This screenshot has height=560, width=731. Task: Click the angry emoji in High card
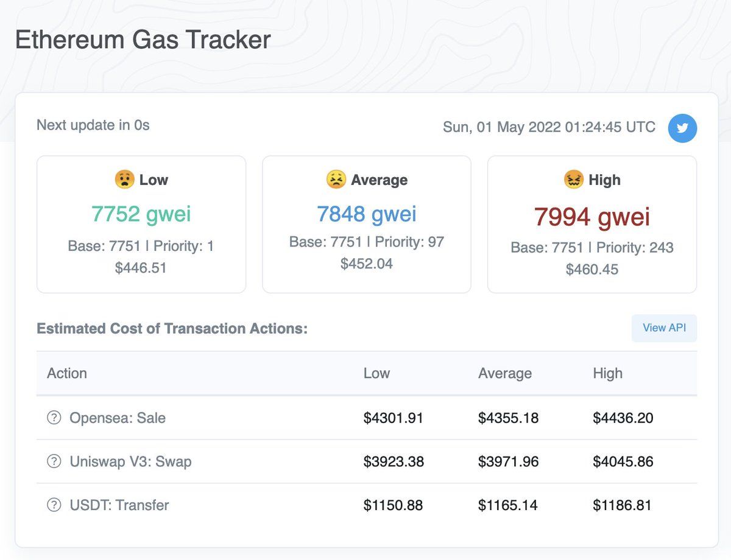coord(573,180)
